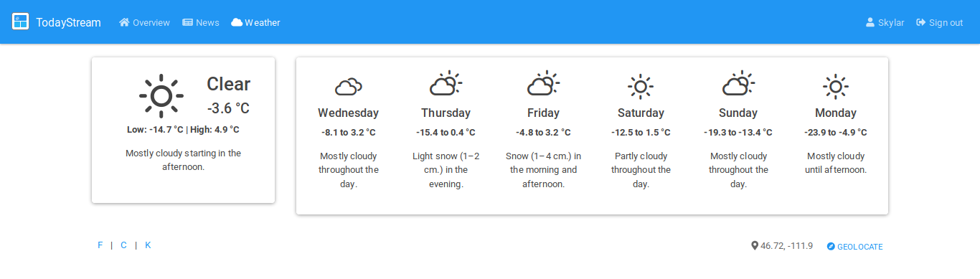This screenshot has height=279, width=980.
Task: Open Skylar's user profile
Action: pos(885,22)
